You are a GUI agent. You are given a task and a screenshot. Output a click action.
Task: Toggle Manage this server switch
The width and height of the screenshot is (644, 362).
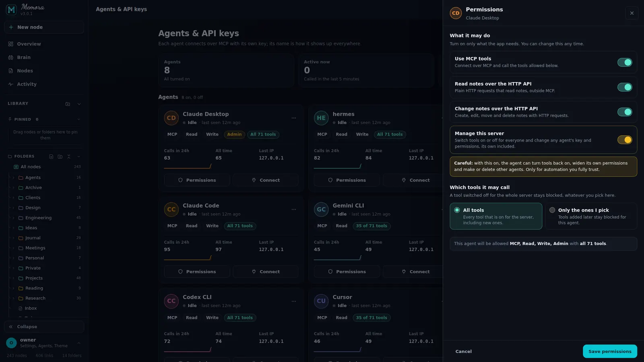click(625, 140)
